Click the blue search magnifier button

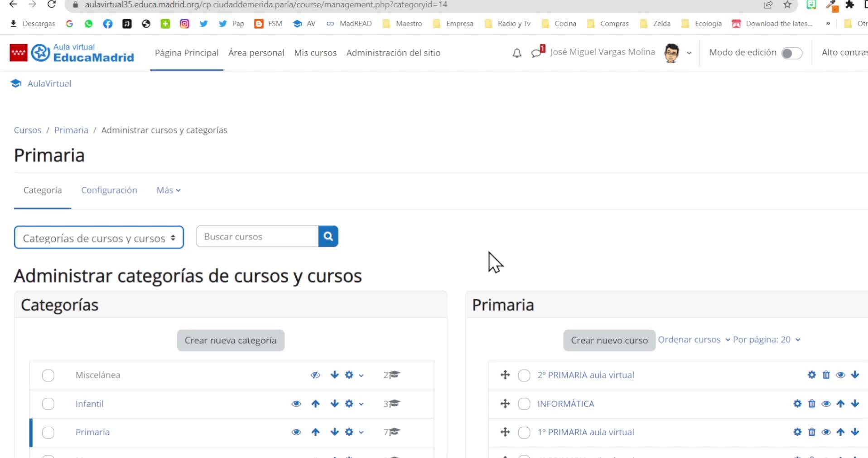(328, 236)
